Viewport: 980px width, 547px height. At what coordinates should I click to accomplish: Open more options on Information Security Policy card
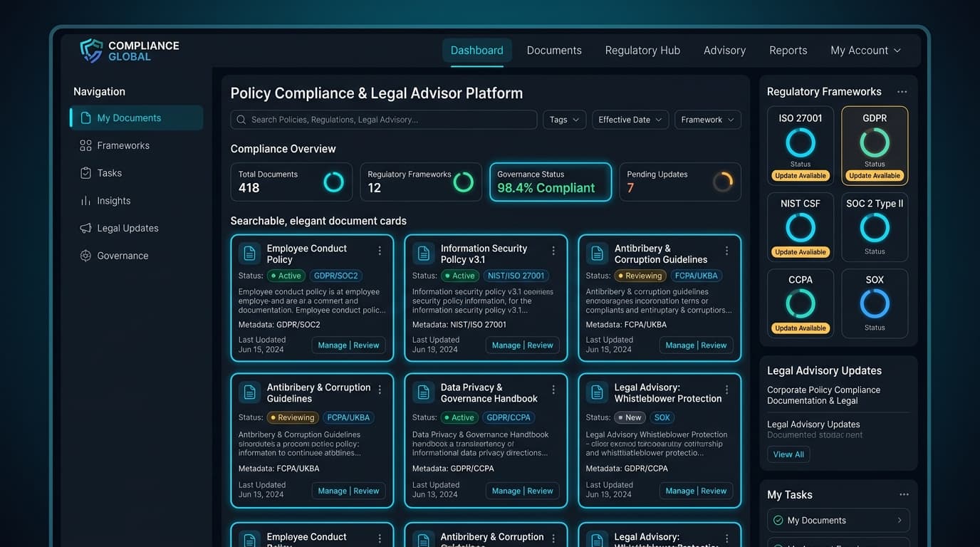(553, 251)
